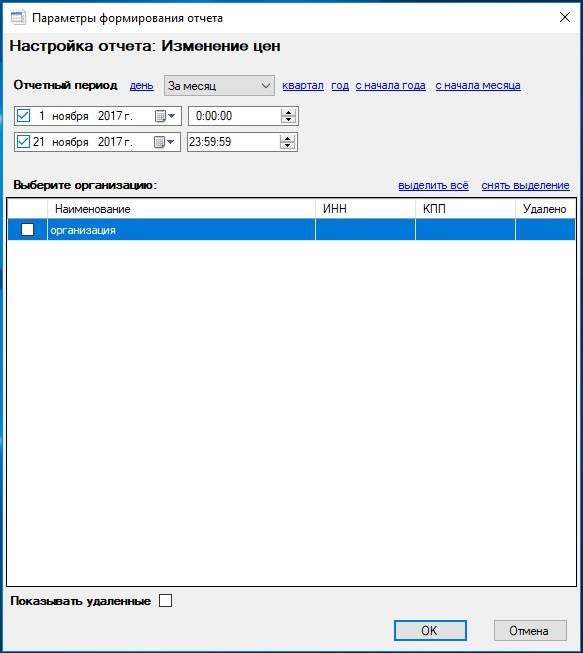Click the month ноября in the end date
Viewport: 583px width, 653px height.
[70, 142]
